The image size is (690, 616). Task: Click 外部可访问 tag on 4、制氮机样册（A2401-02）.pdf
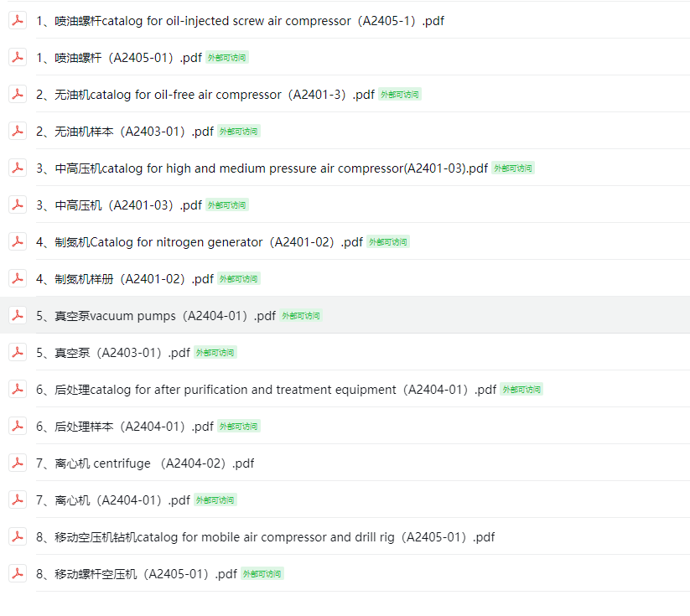pyautogui.click(x=239, y=279)
